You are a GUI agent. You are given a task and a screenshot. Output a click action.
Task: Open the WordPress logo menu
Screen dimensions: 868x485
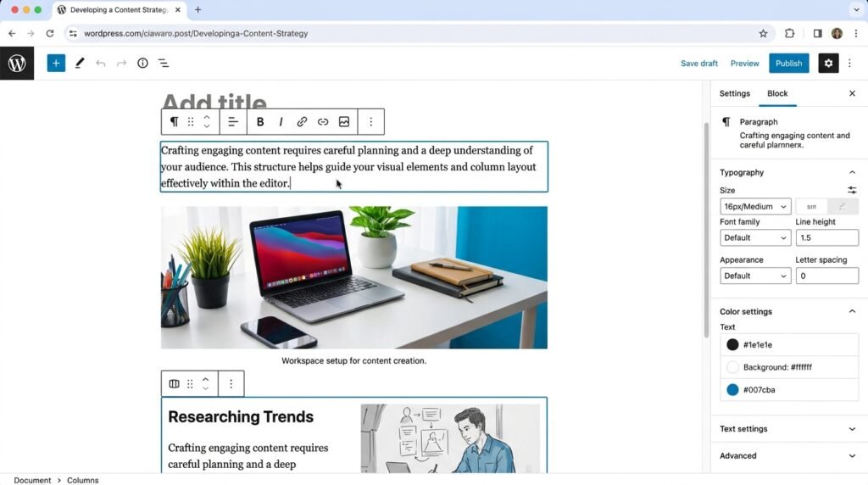point(17,63)
